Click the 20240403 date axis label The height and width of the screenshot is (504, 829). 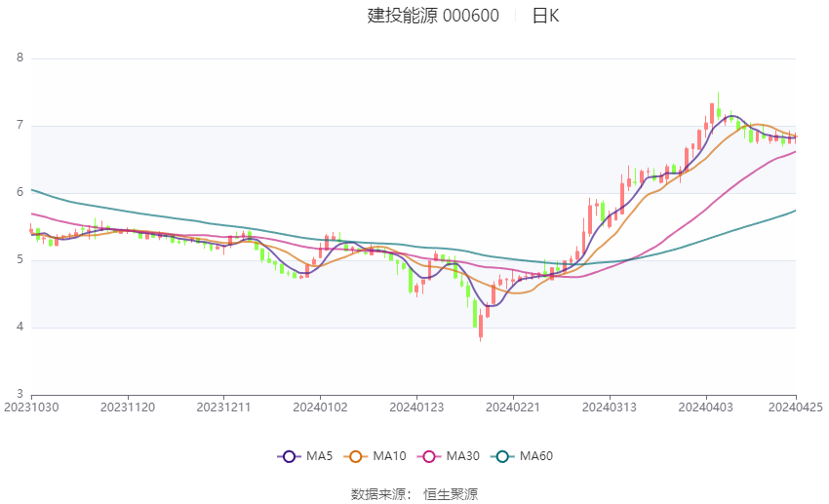706,407
